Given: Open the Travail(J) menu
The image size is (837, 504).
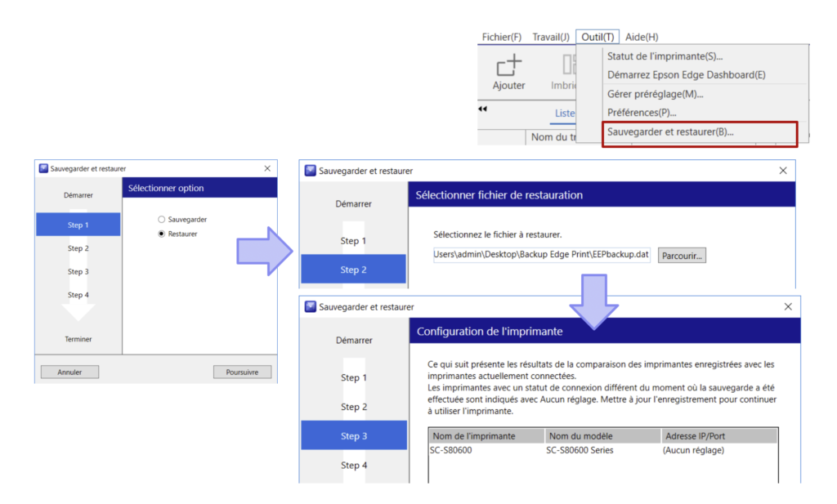Looking at the screenshot, I should click(551, 37).
